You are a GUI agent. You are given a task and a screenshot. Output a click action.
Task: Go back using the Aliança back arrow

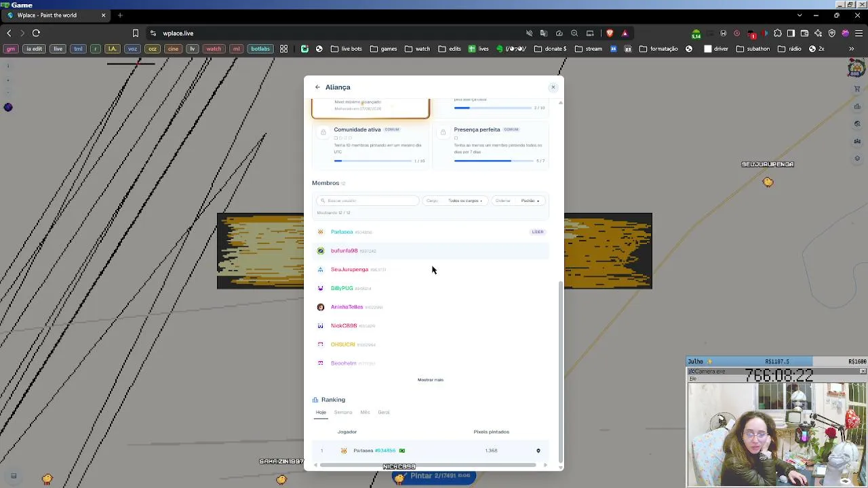pyautogui.click(x=317, y=87)
